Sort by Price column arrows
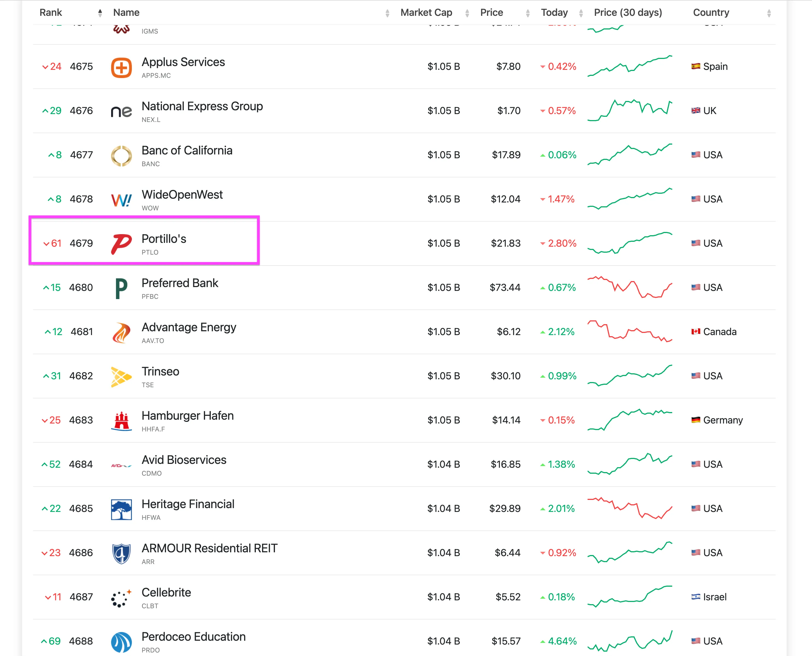 [528, 13]
